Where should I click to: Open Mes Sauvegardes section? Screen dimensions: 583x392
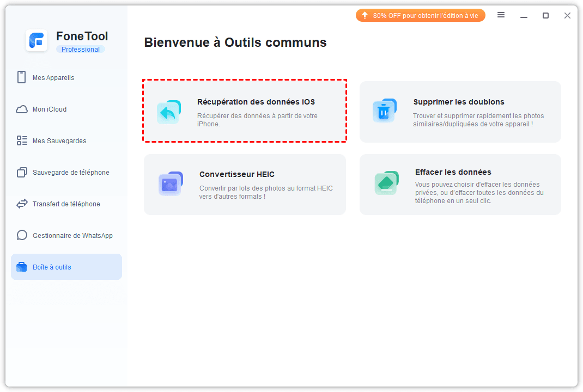pyautogui.click(x=59, y=141)
